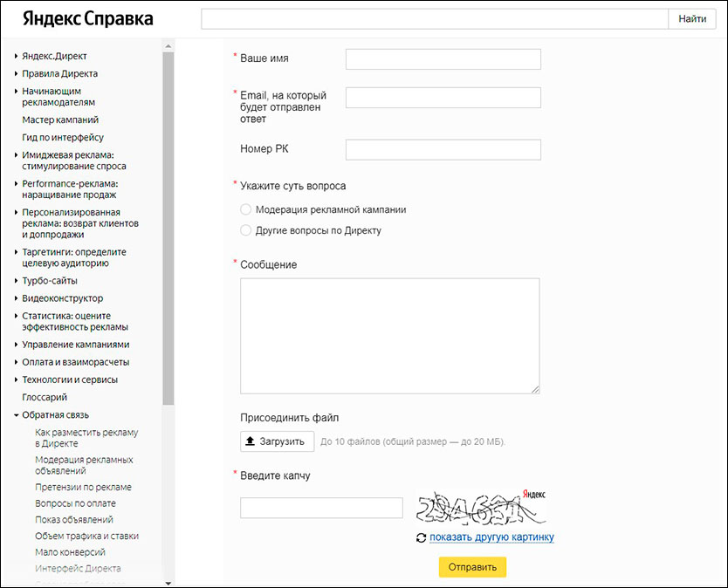728x588 pixels.
Task: Click the sidebar scrollbar thumb
Action: [x=168, y=229]
